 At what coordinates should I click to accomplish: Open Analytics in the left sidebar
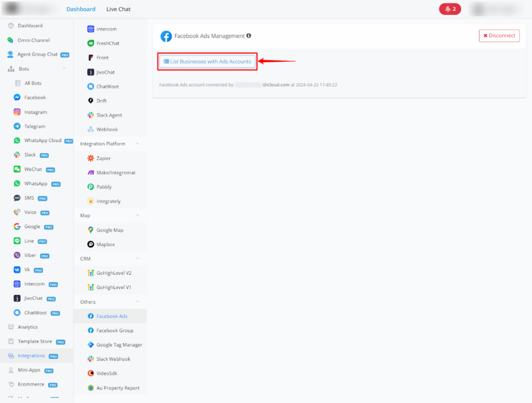28,327
